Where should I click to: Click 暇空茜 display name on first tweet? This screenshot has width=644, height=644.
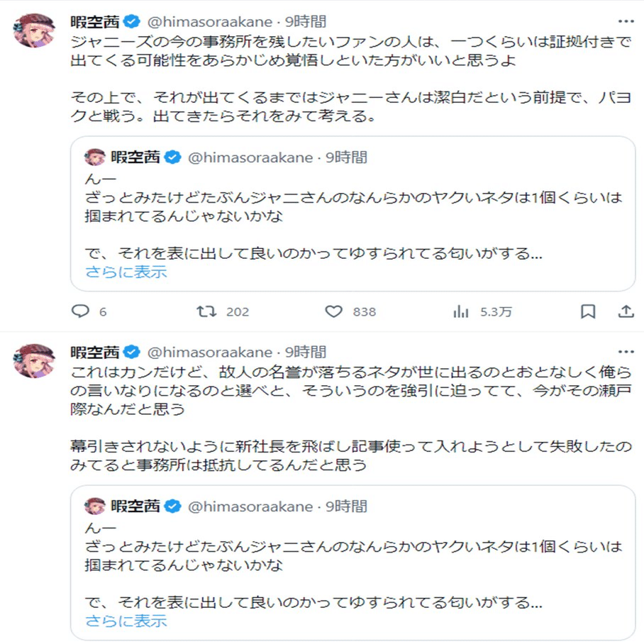click(95, 21)
